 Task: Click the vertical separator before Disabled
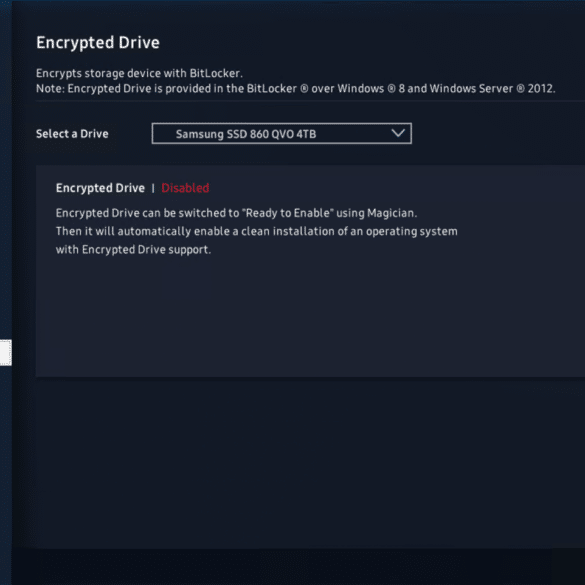(x=153, y=188)
